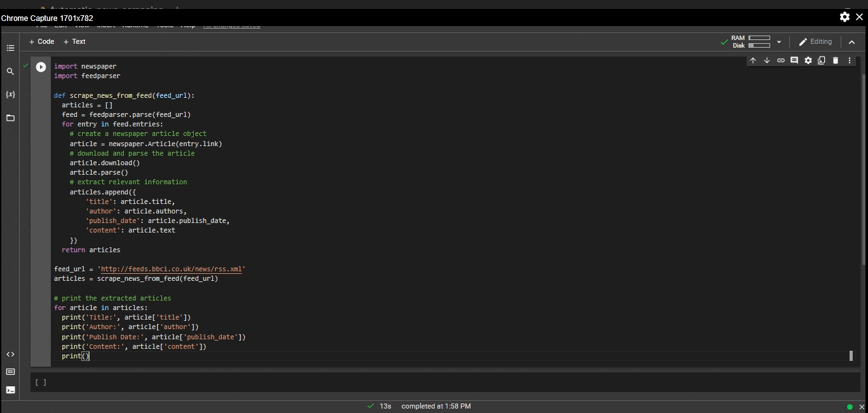
Task: Click "print('Publish Date:'..." line
Action: click(x=154, y=337)
